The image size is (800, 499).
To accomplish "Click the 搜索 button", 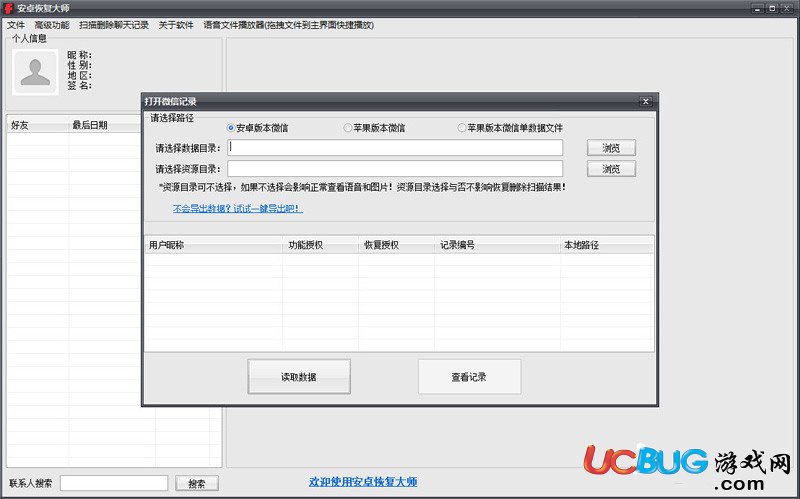I will (x=197, y=483).
